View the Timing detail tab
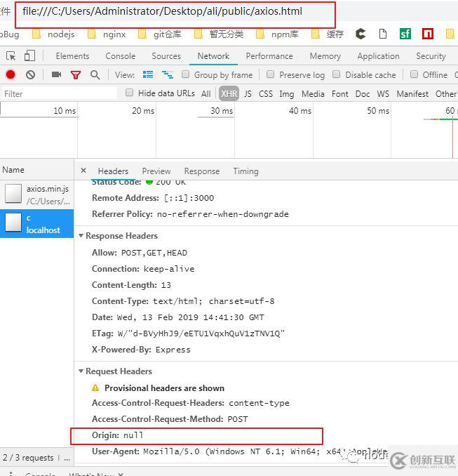This screenshot has width=458, height=476. [245, 171]
